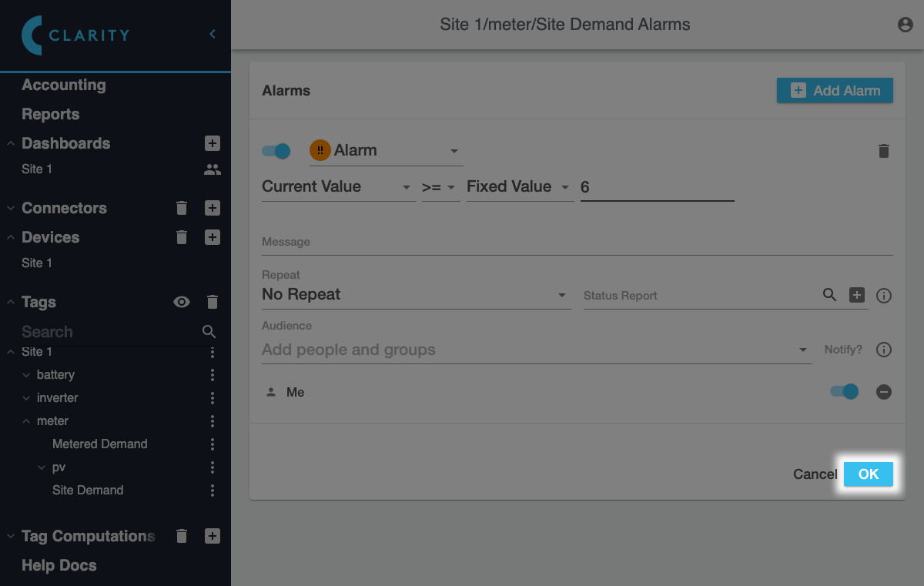Toggle Tags visibility eye icon
Viewport: 924px width, 586px height.
click(182, 302)
